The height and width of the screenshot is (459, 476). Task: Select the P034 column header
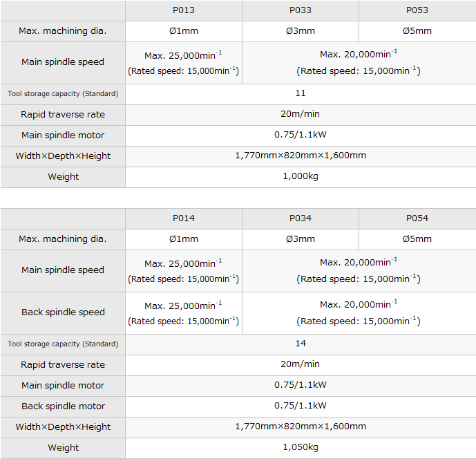point(301,218)
